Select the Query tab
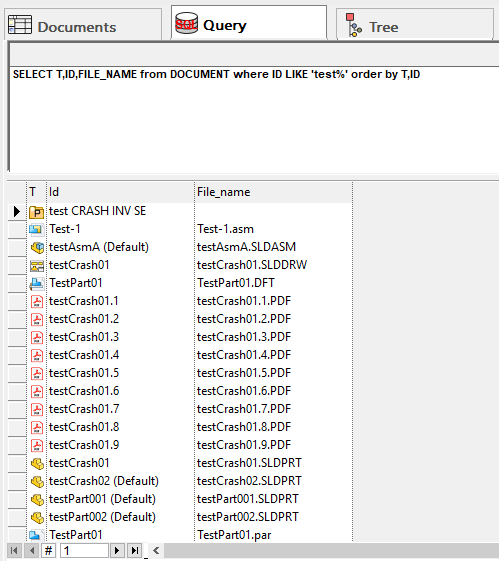This screenshot has width=499, height=561. tap(249, 23)
